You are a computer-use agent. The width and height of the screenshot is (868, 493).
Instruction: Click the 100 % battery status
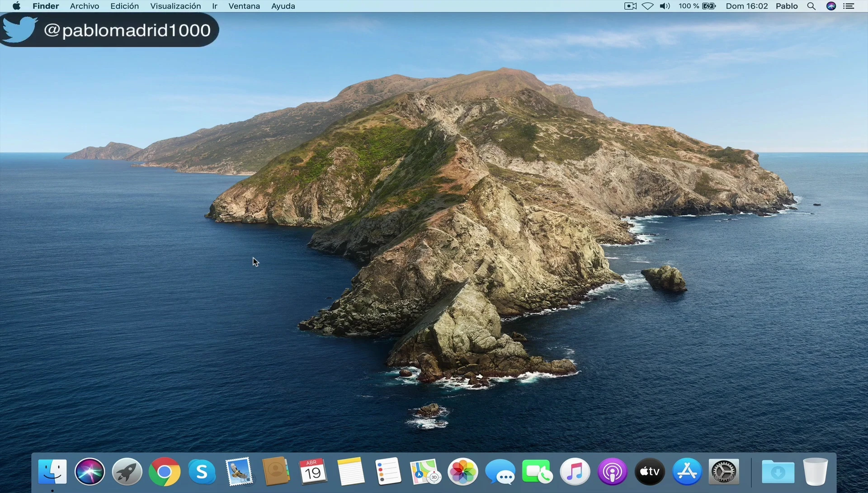697,6
